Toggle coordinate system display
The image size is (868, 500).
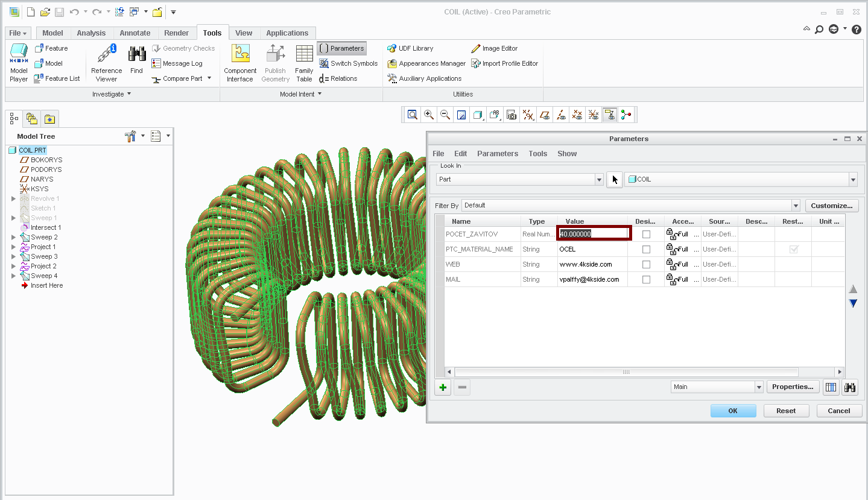tap(594, 115)
